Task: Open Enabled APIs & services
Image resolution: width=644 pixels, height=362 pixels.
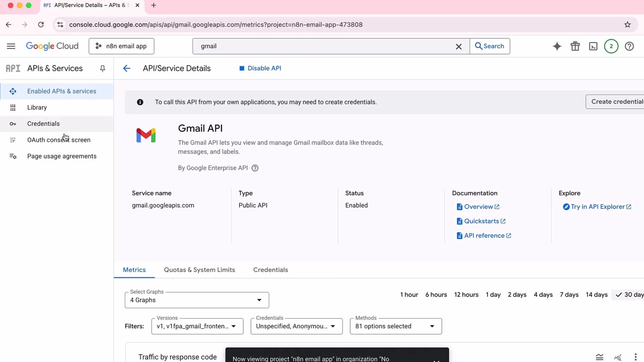Action: [57, 91]
